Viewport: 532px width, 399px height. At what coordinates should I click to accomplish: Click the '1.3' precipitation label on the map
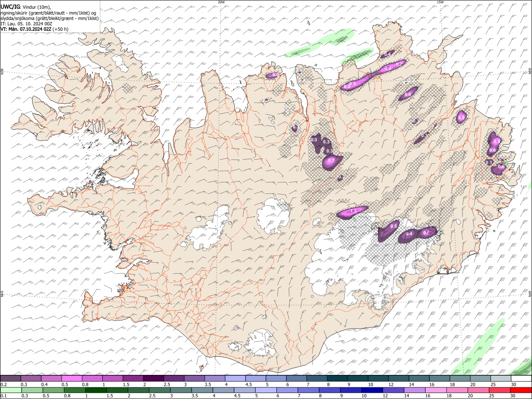tap(354, 212)
